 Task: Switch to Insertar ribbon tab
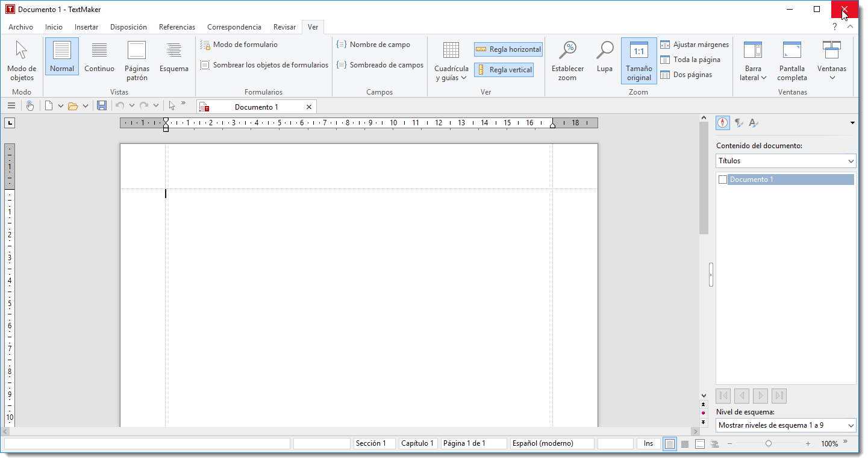(x=86, y=27)
